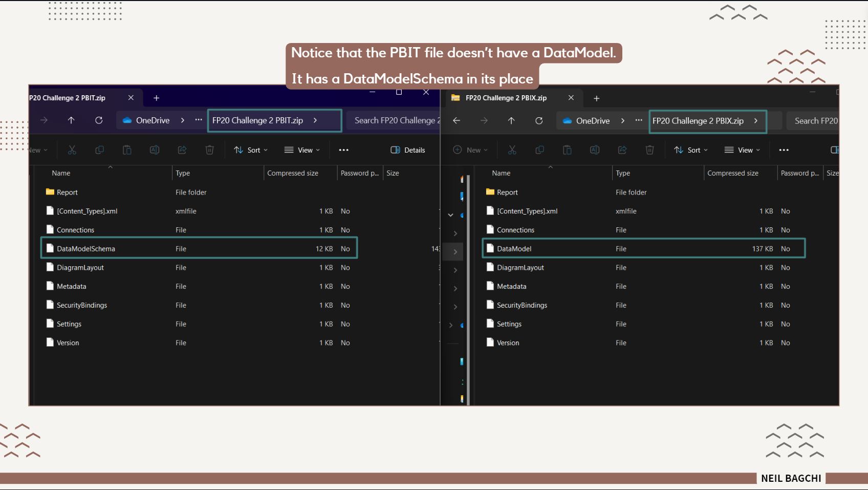Add new tab in PBIX window
This screenshot has height=490, width=868.
(x=597, y=98)
